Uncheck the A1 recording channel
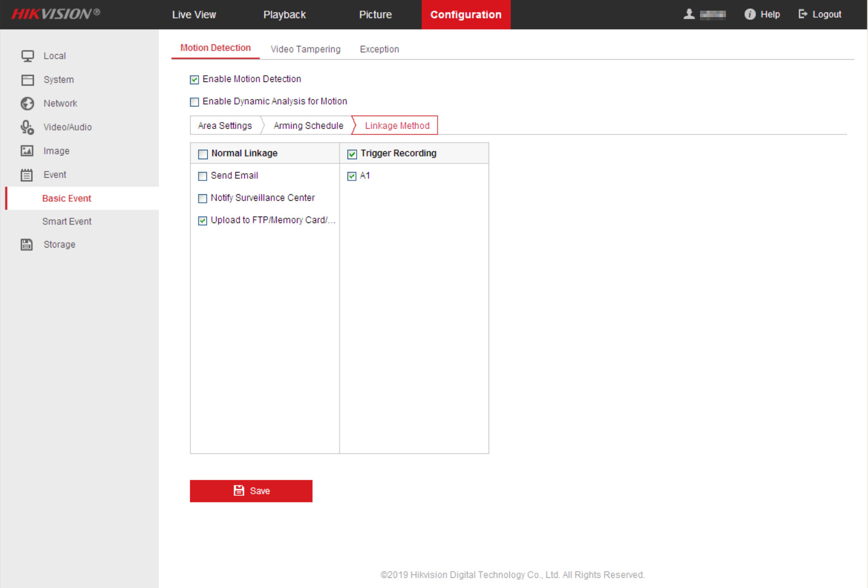This screenshot has width=868, height=588. [352, 176]
